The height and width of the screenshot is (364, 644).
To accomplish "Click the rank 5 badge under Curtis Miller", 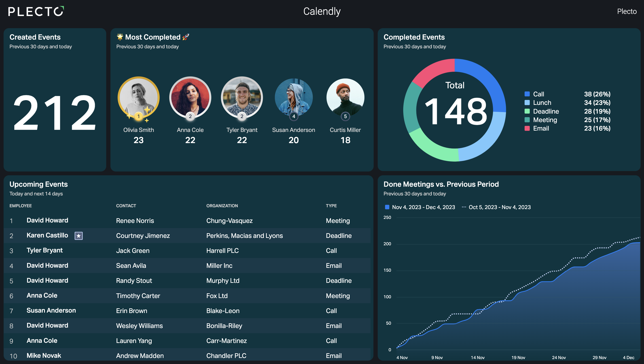I will [x=345, y=116].
